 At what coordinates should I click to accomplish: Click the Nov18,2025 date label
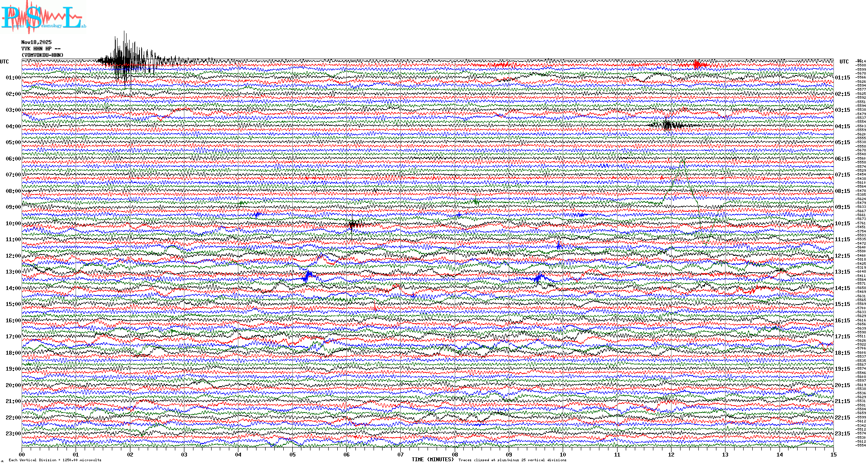pos(36,42)
